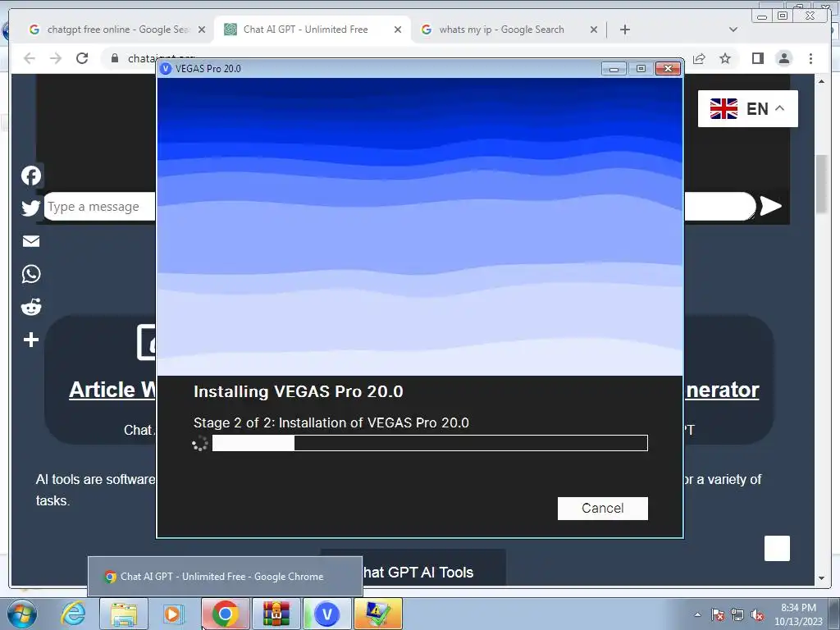
Task: Select the Chat AI GPT Chrome taskbar preview
Action: (225, 577)
